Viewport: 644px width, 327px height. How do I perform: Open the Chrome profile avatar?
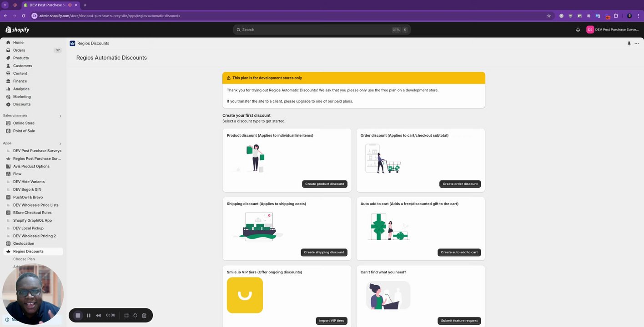(x=629, y=16)
